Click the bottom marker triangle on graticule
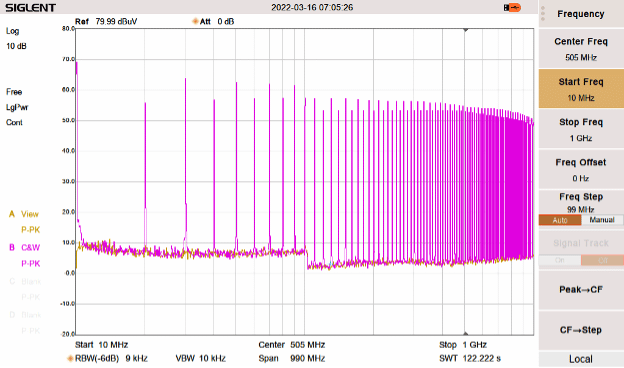 click(x=465, y=333)
